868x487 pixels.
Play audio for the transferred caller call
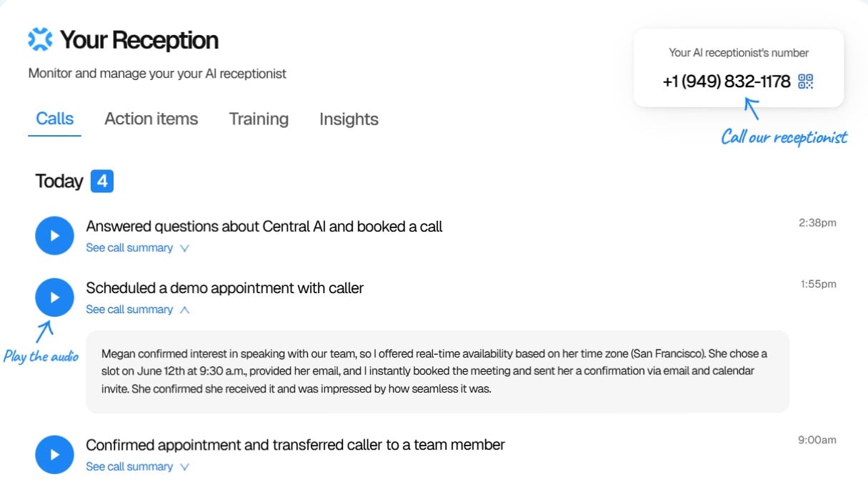click(x=54, y=455)
